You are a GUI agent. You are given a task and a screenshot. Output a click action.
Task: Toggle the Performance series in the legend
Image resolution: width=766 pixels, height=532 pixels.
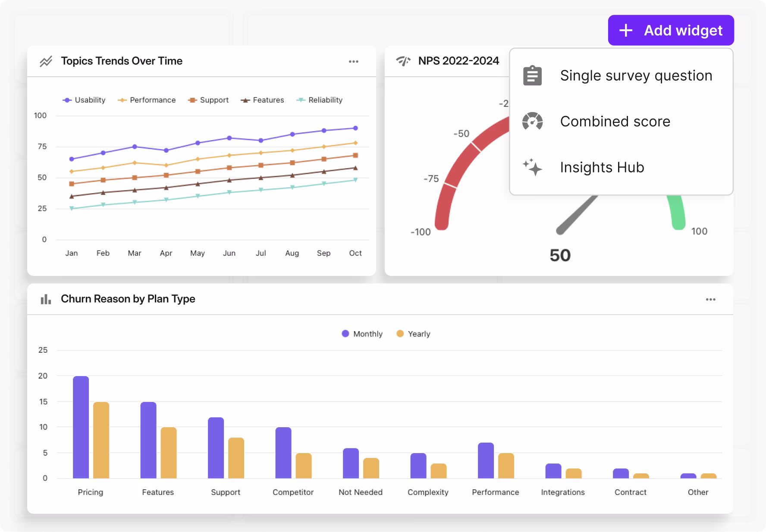pos(147,100)
